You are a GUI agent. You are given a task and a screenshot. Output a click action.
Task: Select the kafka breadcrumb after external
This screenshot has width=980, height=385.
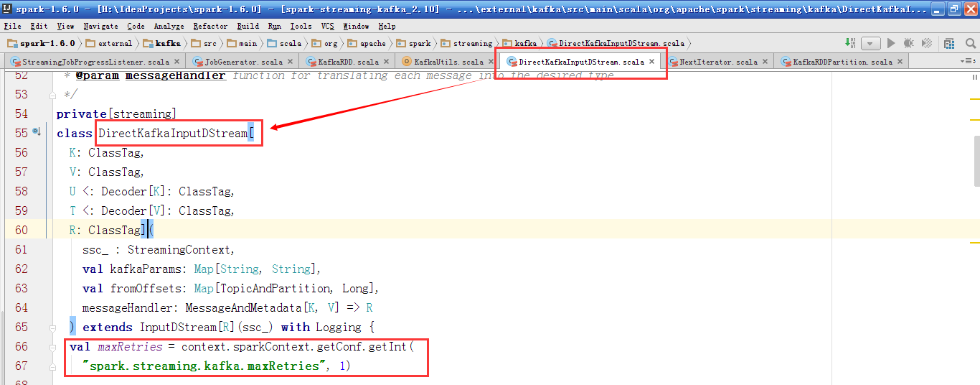tap(167, 43)
